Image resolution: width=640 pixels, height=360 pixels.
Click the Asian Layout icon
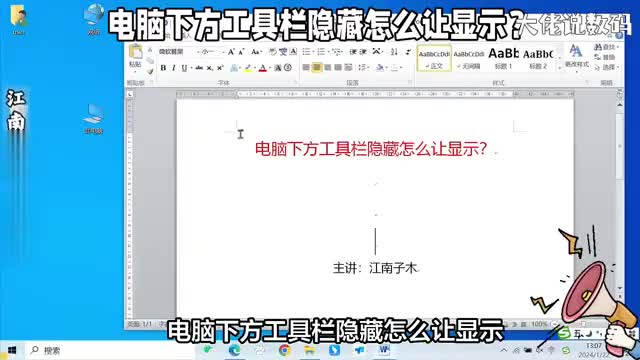pyautogui.click(x=377, y=52)
